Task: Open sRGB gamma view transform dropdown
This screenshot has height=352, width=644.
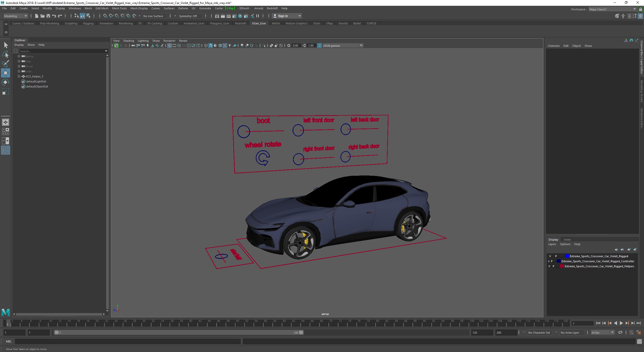Action: click(x=343, y=46)
